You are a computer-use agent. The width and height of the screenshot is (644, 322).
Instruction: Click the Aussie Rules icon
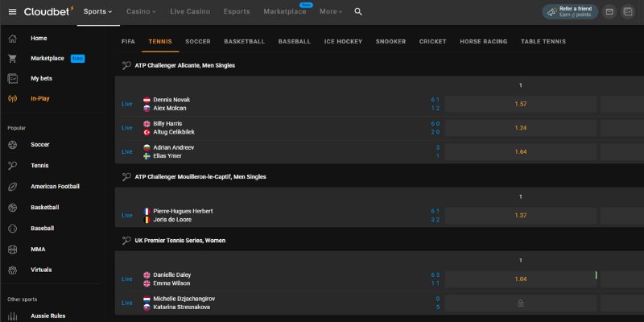tap(13, 316)
